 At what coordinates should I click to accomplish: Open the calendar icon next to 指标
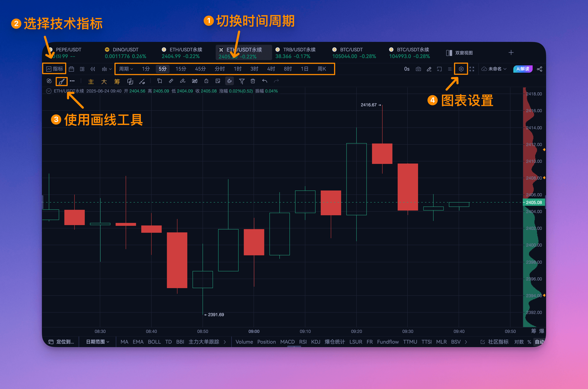(x=71, y=69)
